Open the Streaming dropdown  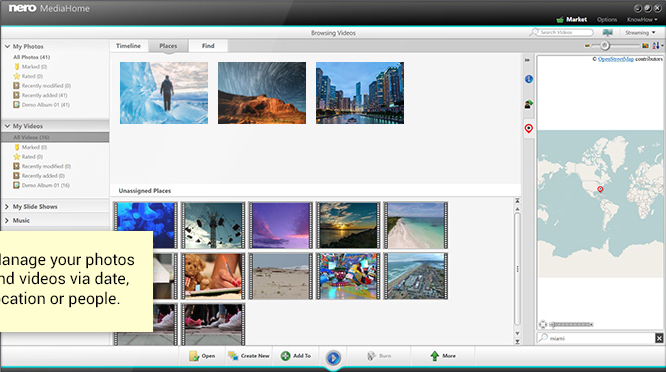click(x=640, y=33)
